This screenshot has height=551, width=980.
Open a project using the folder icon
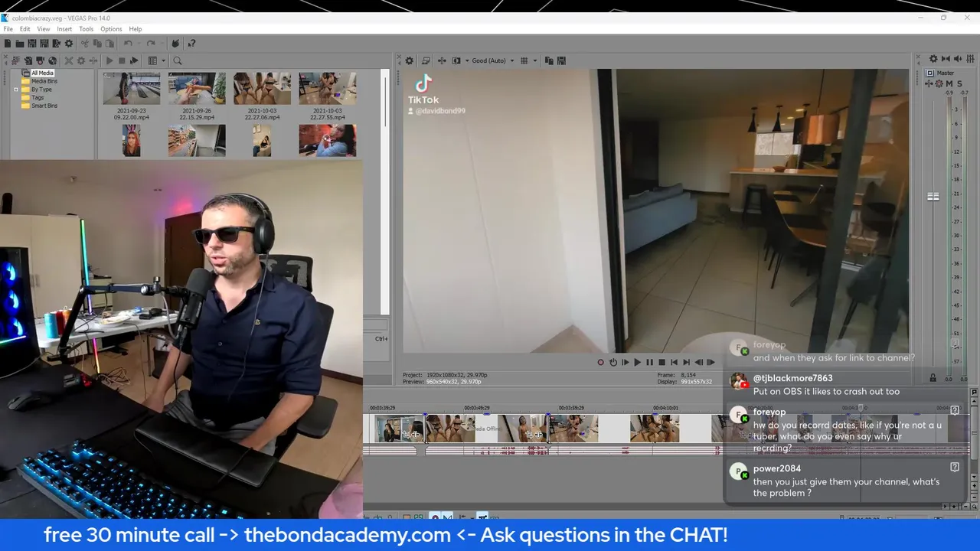coord(20,44)
